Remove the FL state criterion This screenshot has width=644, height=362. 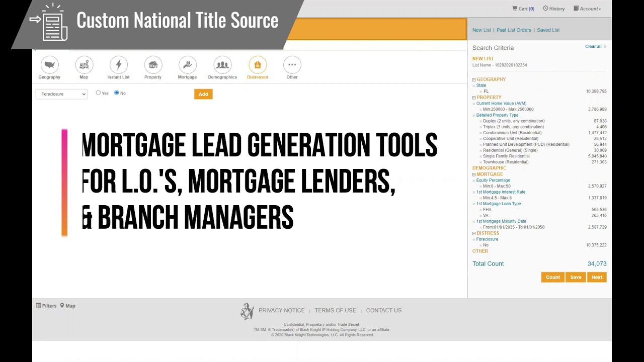pos(480,92)
